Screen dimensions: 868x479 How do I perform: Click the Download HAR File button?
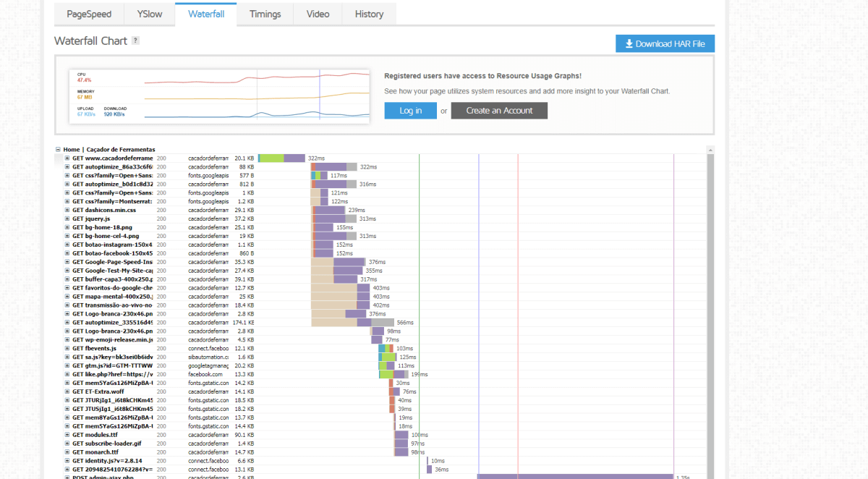pos(665,44)
